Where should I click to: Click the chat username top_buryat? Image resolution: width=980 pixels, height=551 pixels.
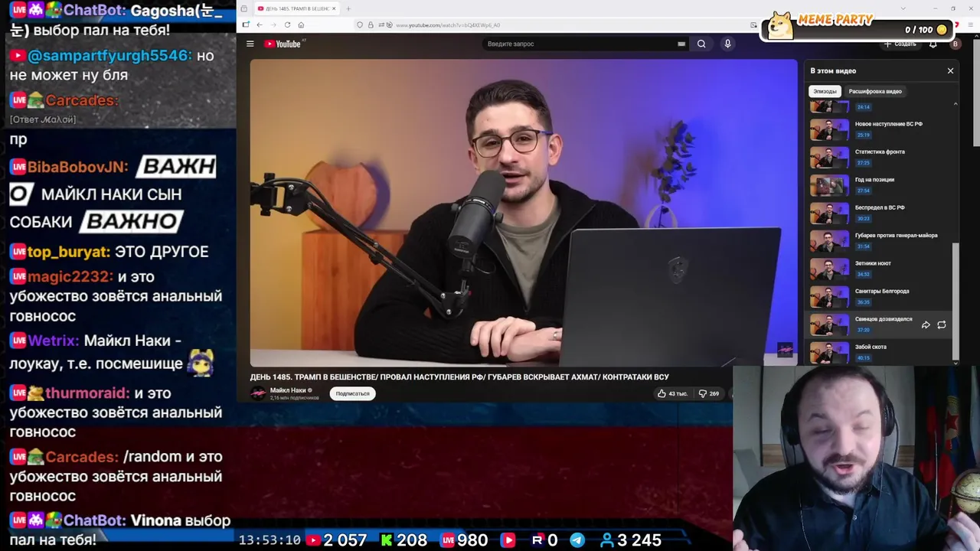click(69, 252)
